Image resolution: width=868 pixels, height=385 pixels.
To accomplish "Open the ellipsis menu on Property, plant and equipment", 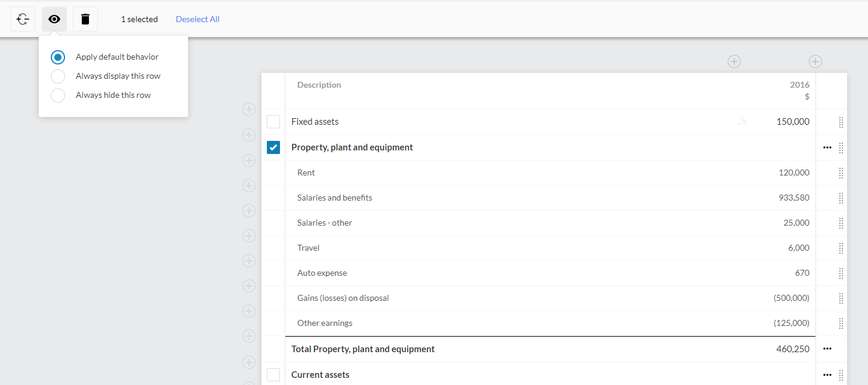I will coord(827,147).
